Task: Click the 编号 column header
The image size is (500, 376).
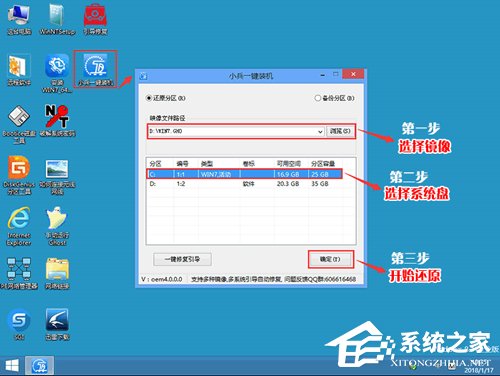Action: [182, 164]
